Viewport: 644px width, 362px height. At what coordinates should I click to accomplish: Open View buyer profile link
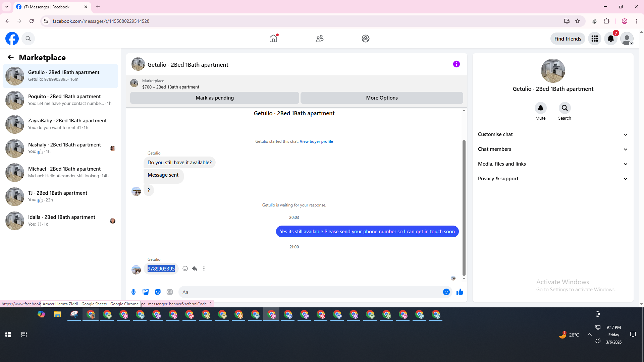point(316,141)
